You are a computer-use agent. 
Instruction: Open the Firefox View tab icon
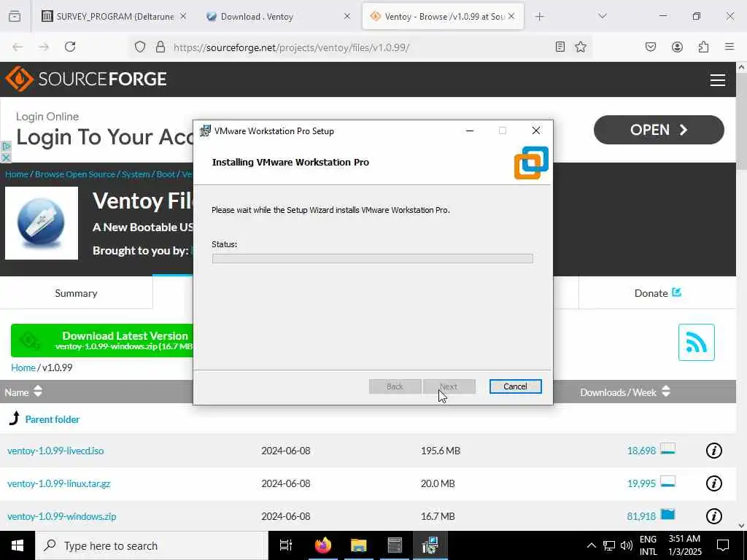click(15, 16)
